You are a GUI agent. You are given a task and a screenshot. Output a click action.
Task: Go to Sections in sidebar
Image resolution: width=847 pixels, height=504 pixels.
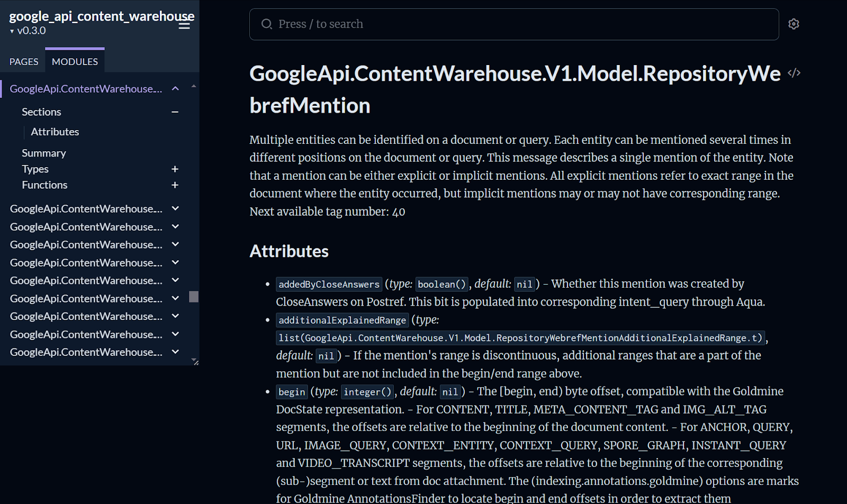pyautogui.click(x=41, y=112)
